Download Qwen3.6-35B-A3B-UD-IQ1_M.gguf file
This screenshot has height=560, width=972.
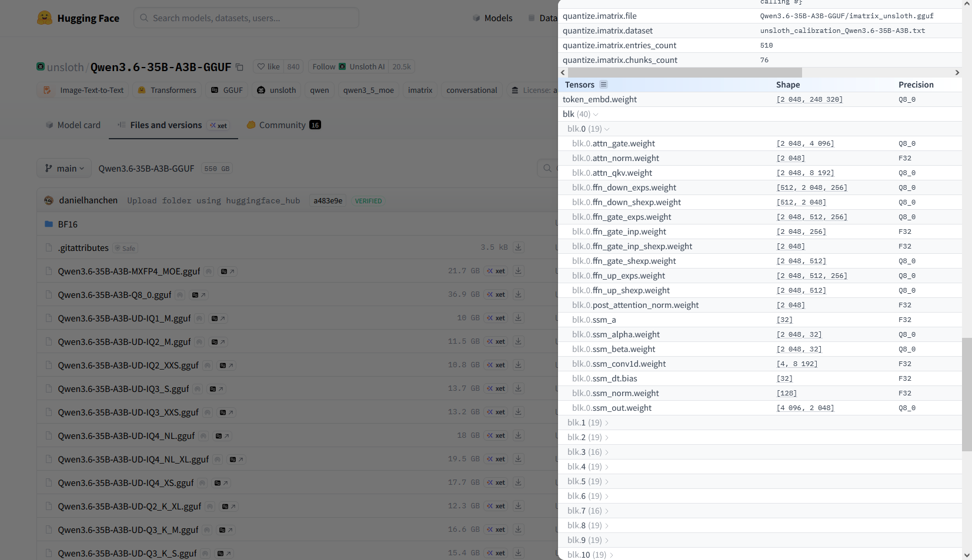518,318
